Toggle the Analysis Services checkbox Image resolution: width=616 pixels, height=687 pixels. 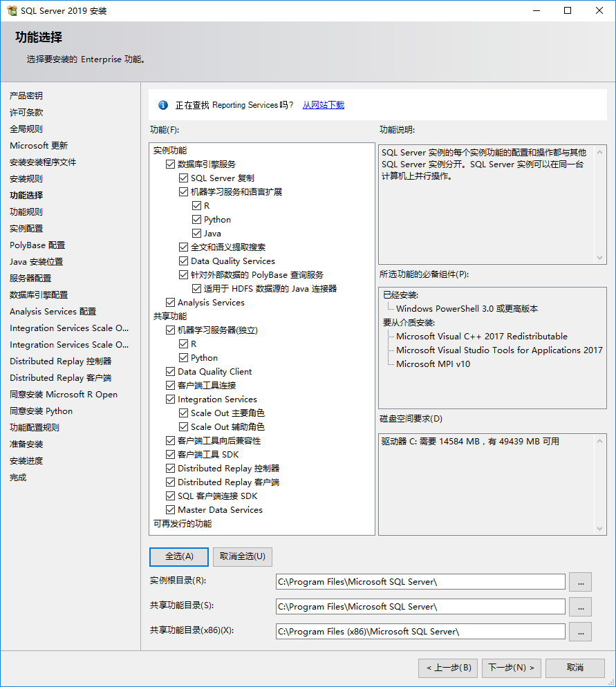click(171, 302)
